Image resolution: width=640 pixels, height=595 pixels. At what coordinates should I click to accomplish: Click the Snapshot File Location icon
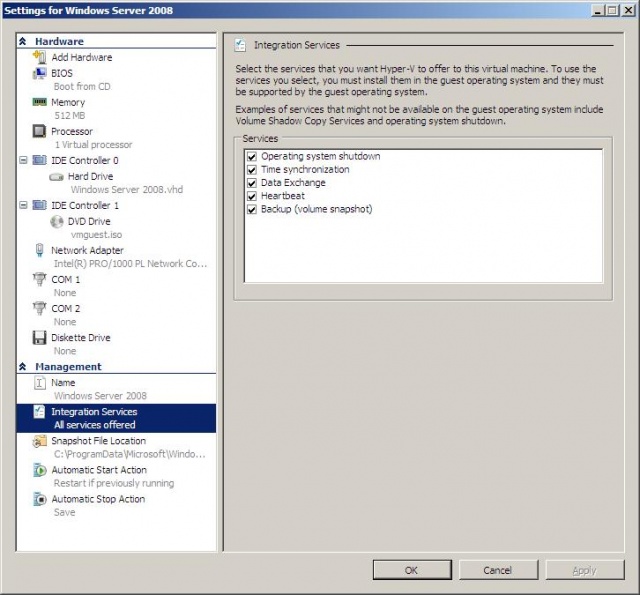tap(39, 441)
